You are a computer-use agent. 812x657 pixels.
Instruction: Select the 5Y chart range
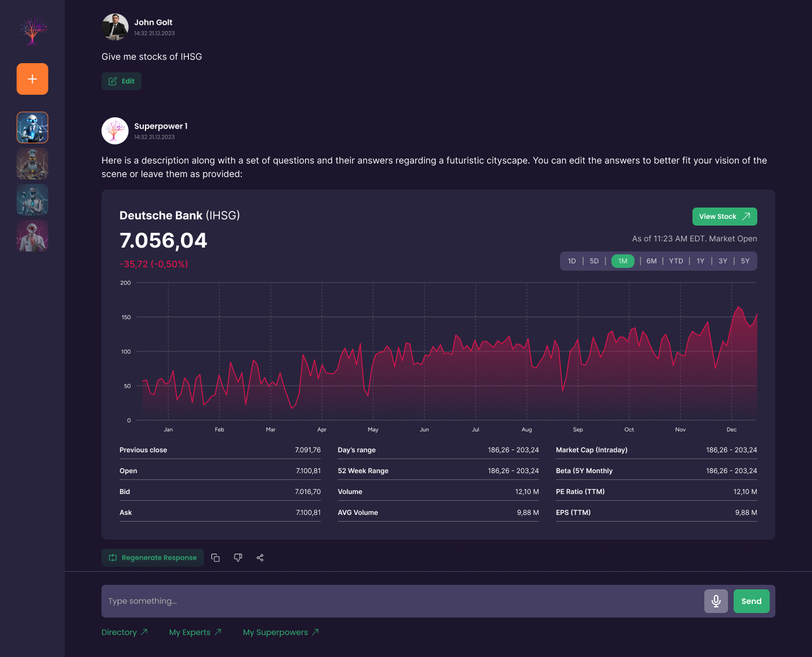tap(745, 261)
